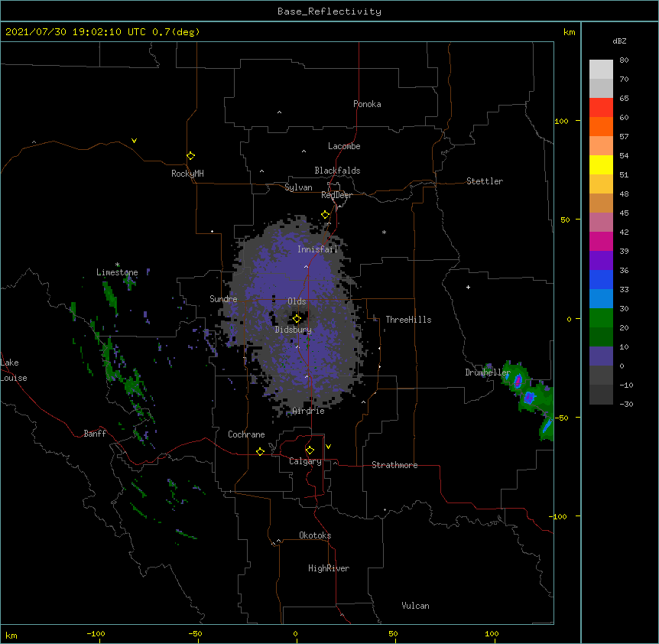The height and width of the screenshot is (644, 659).
Task: Select the Drumheller label
Action: pyautogui.click(x=488, y=372)
